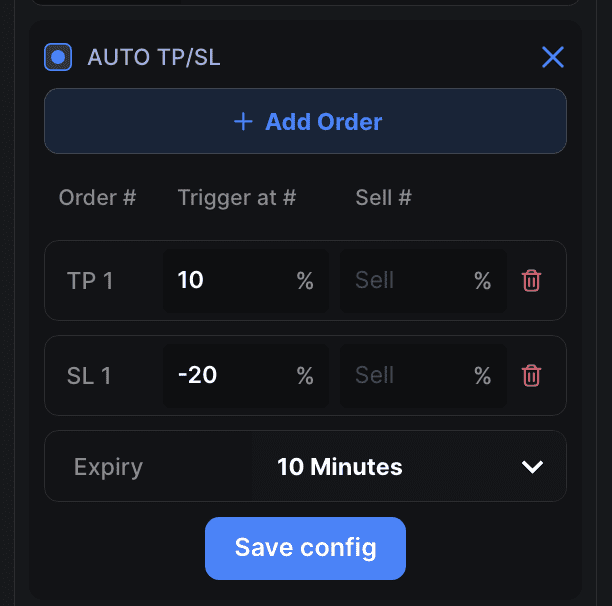
Task: Click the SL 1 order label
Action: pyautogui.click(x=89, y=376)
